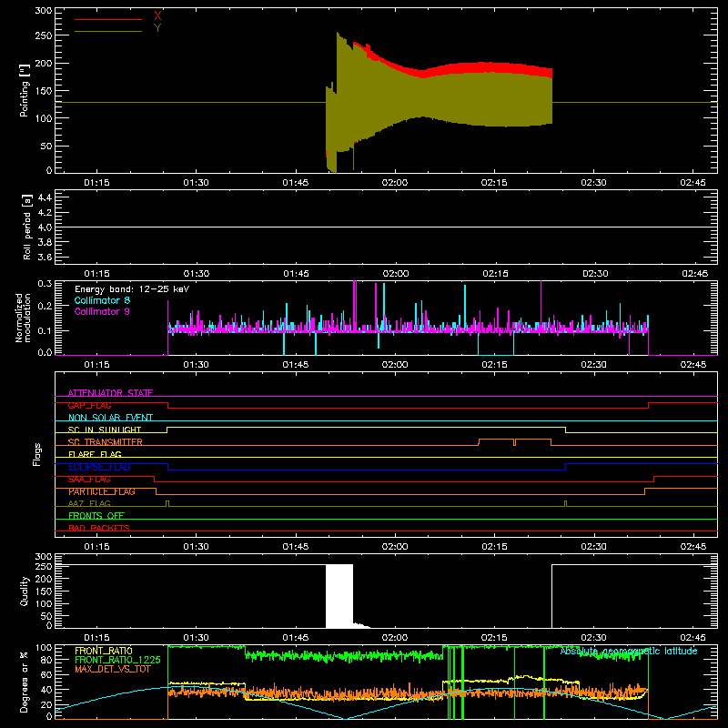Select the SC_TRANSMITTER flag label
Image resolution: width=728 pixels, height=728 pixels.
click(x=106, y=442)
